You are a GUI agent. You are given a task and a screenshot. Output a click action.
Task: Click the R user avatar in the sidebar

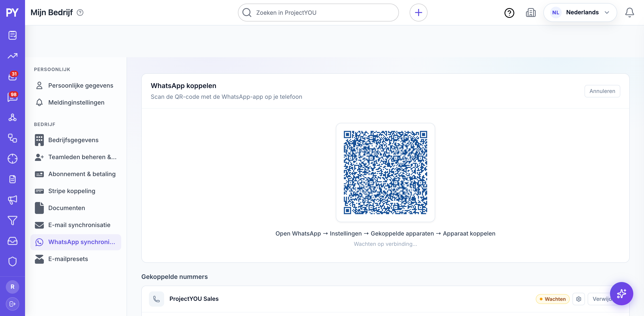click(13, 287)
